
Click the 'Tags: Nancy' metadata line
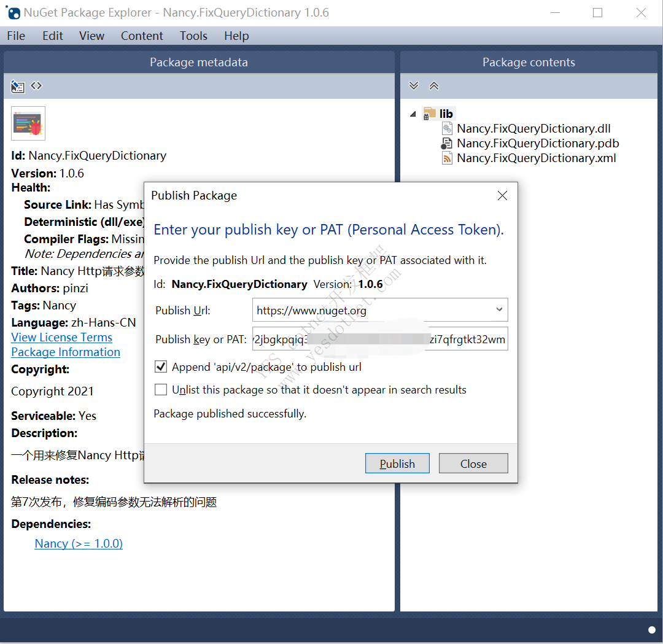[x=44, y=305]
